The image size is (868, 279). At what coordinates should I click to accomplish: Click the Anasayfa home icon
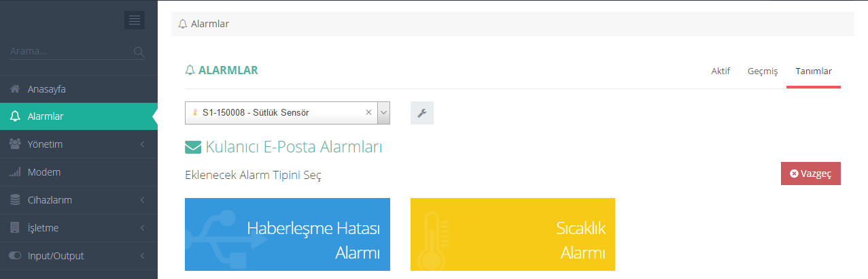coord(14,89)
